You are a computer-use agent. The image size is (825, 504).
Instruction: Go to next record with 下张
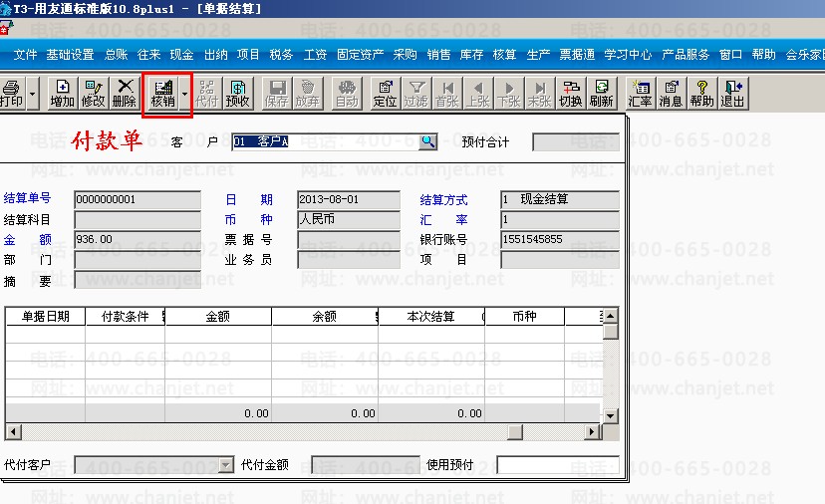pyautogui.click(x=509, y=94)
